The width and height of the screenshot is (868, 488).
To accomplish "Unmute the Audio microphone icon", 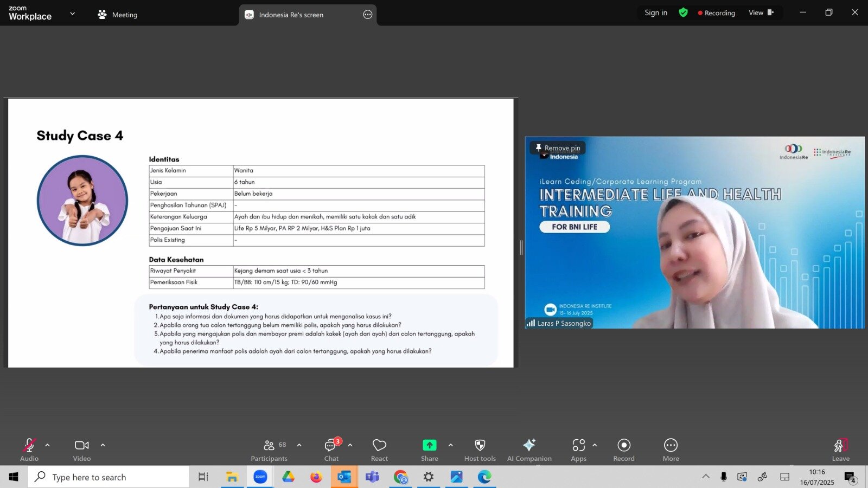I will point(29,445).
